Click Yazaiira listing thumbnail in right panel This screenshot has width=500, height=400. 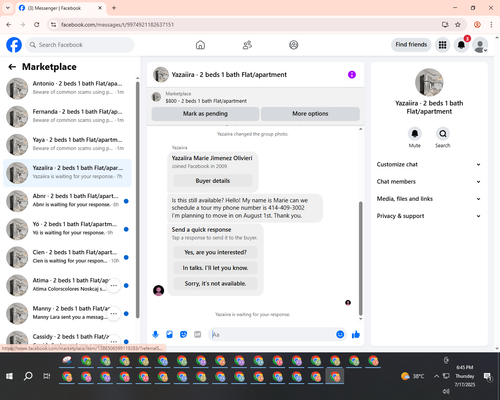tap(429, 82)
